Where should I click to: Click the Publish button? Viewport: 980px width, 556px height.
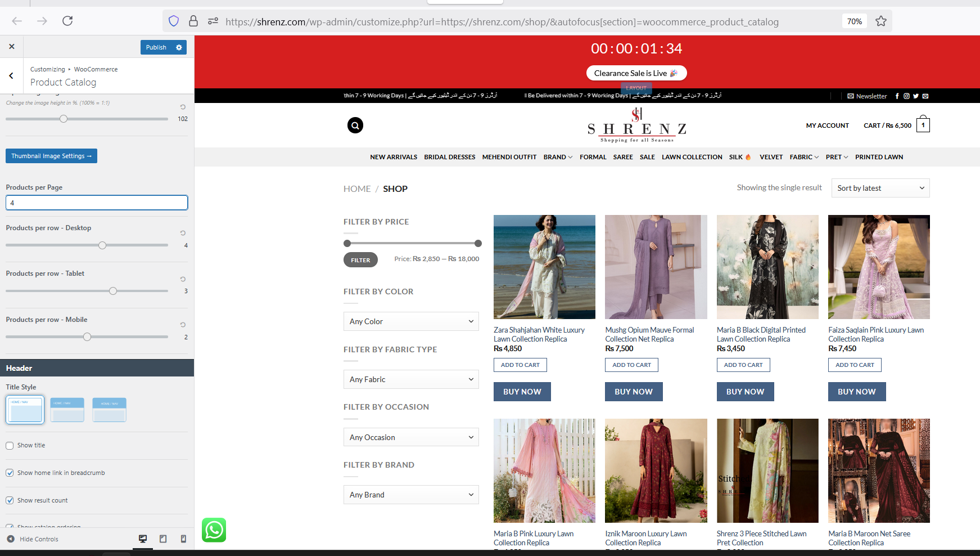click(x=156, y=47)
